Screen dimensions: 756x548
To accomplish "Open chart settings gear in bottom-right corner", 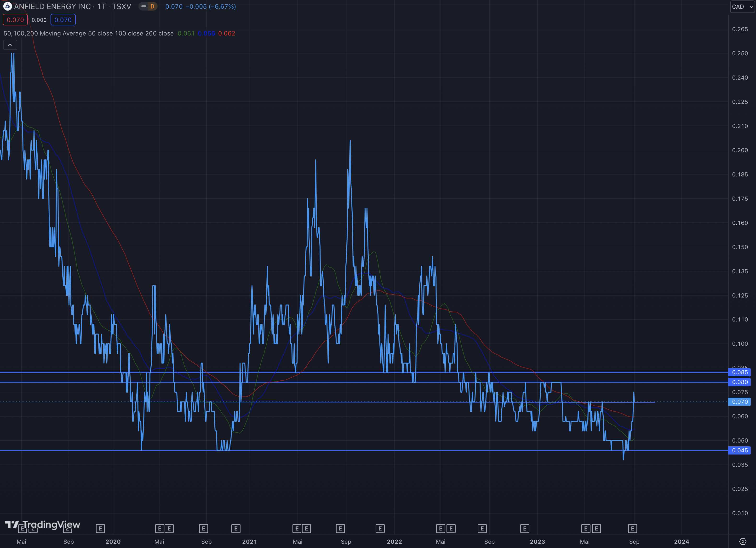I will pyautogui.click(x=743, y=541).
